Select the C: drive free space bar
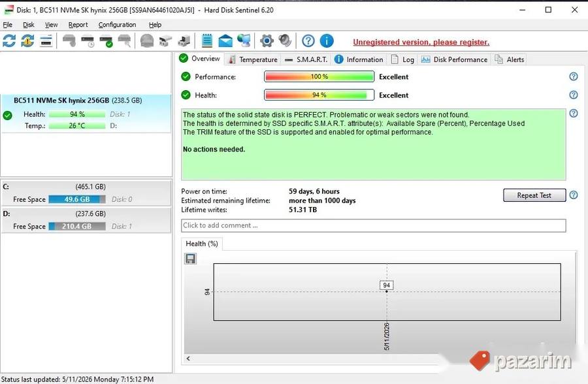 pyautogui.click(x=77, y=199)
